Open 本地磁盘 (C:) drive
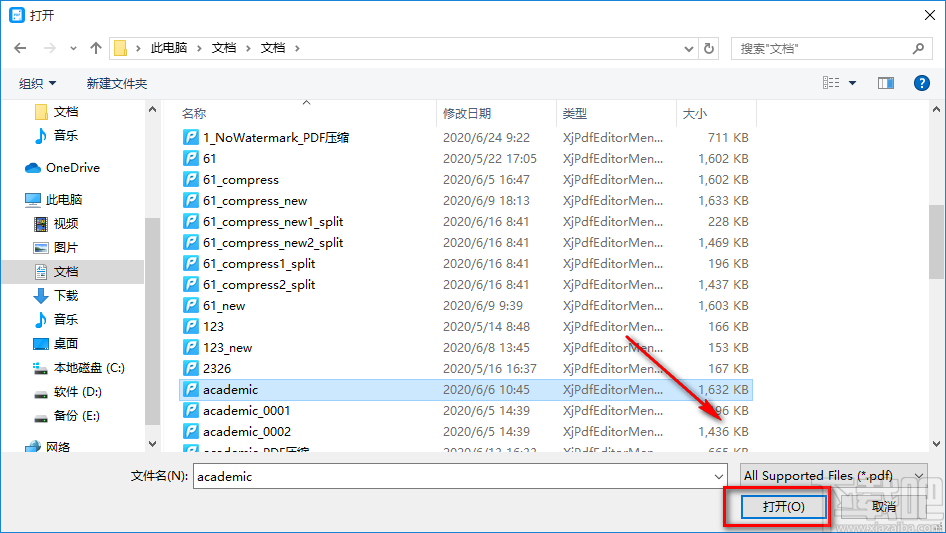 (x=78, y=368)
